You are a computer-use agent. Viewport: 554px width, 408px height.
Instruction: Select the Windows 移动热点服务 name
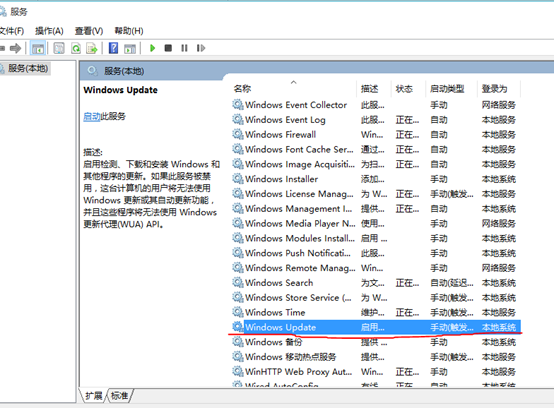291,357
